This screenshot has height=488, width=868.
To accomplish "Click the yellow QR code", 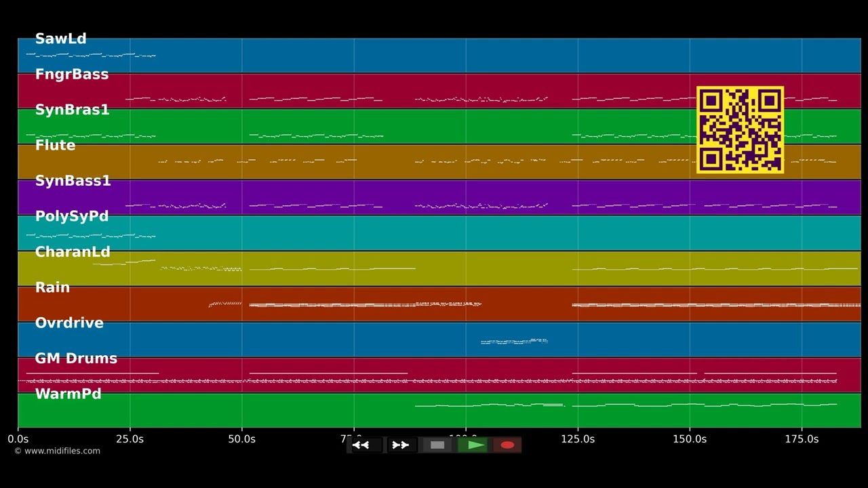I will 740,129.
